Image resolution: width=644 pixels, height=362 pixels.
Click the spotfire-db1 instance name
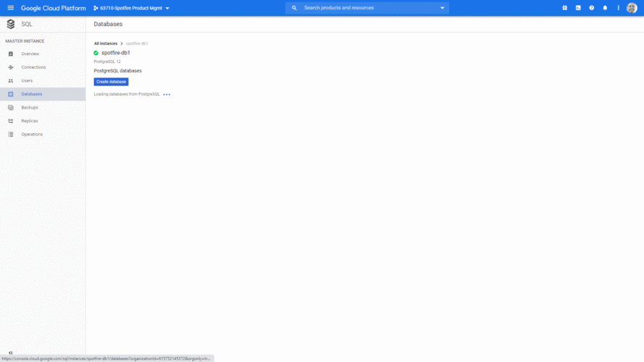(x=116, y=53)
